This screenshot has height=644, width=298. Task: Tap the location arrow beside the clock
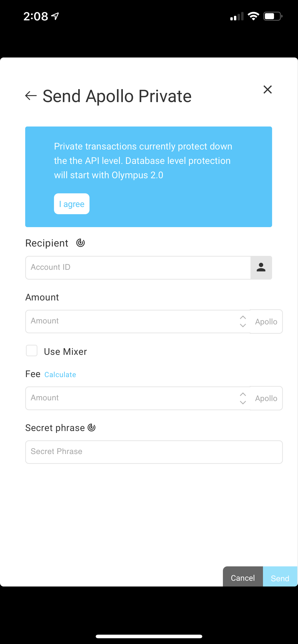pos(55,16)
